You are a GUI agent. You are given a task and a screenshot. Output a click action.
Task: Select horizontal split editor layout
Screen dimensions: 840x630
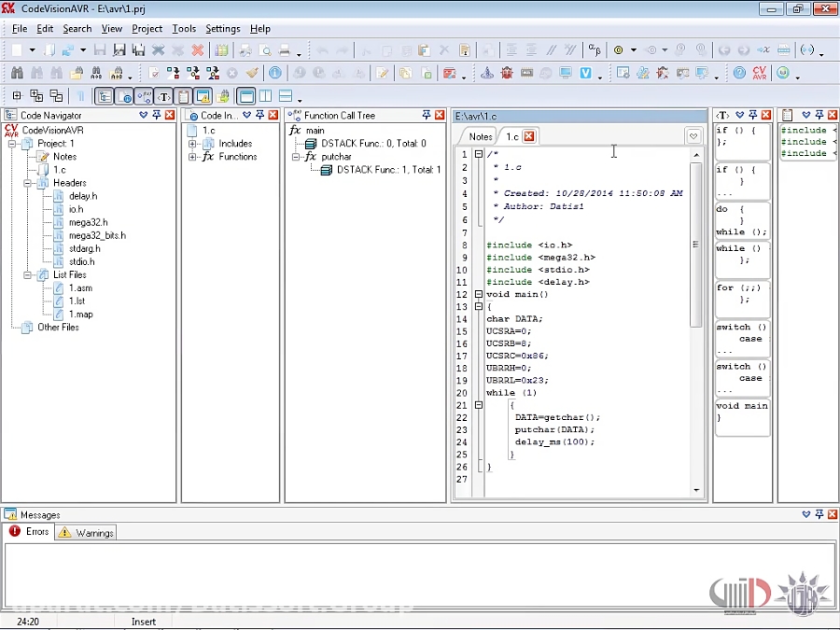coord(286,96)
